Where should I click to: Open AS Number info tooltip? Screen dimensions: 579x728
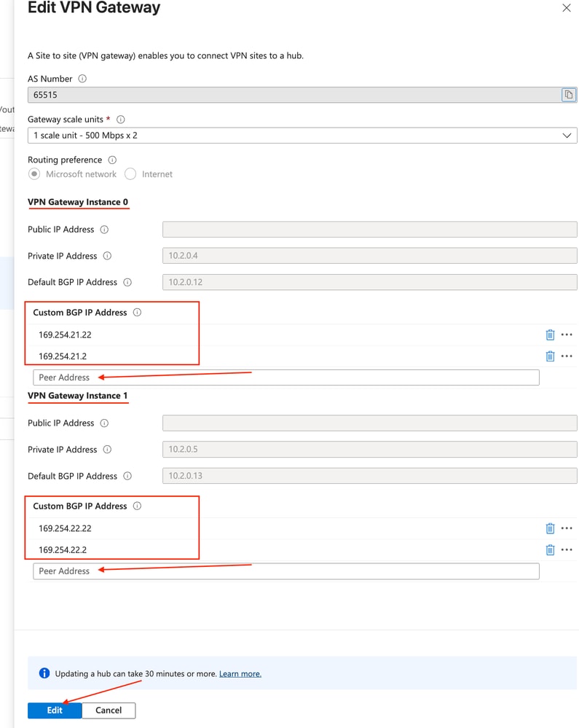pyautogui.click(x=82, y=79)
